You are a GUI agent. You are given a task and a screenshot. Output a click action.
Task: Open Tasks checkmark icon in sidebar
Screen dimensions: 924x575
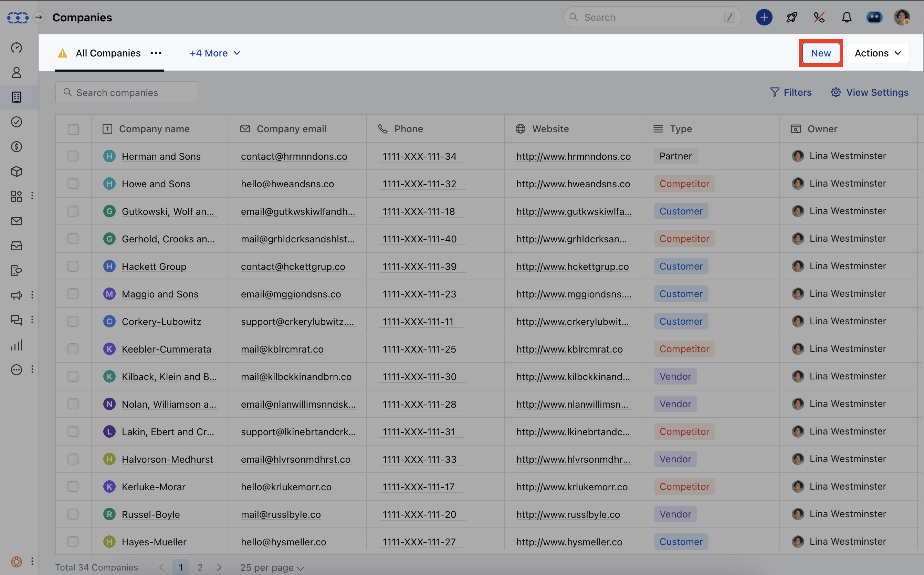click(16, 122)
